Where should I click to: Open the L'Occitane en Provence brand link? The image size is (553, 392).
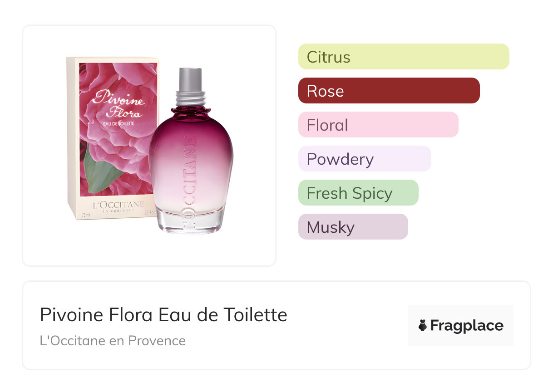tap(113, 340)
